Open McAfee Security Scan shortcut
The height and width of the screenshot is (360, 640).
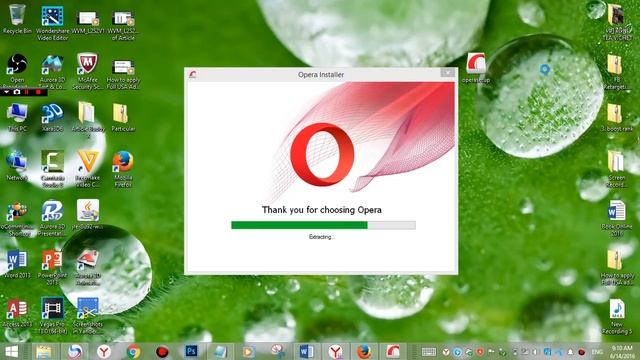click(x=87, y=71)
